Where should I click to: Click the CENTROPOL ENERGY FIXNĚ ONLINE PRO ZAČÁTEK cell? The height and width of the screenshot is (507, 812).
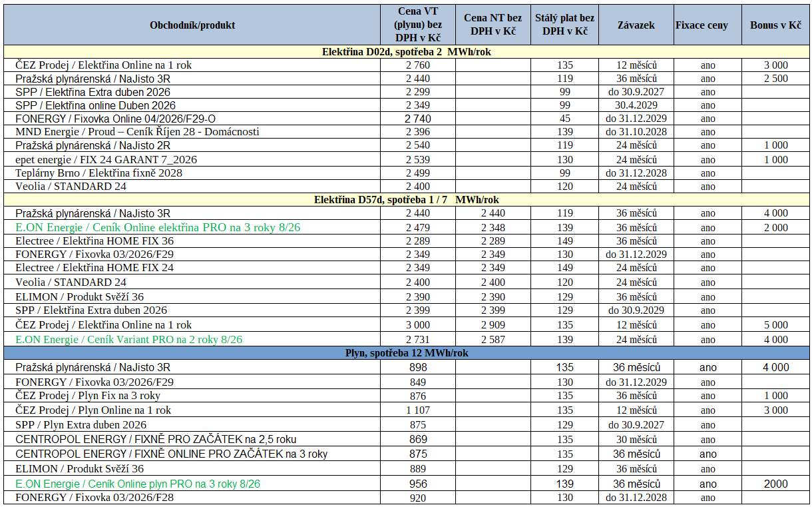click(192, 454)
